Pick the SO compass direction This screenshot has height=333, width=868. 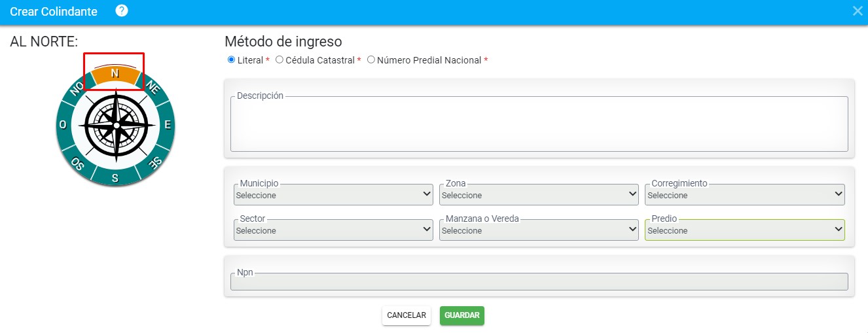78,163
